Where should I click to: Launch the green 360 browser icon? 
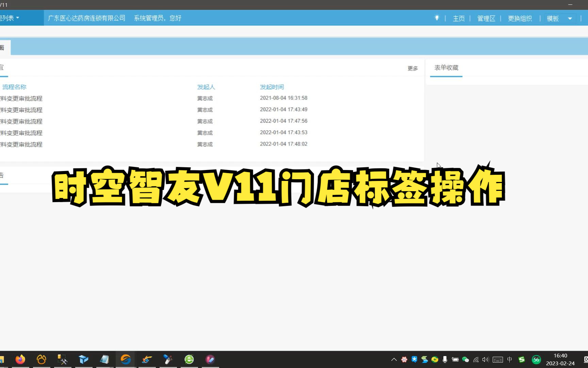coord(189,359)
